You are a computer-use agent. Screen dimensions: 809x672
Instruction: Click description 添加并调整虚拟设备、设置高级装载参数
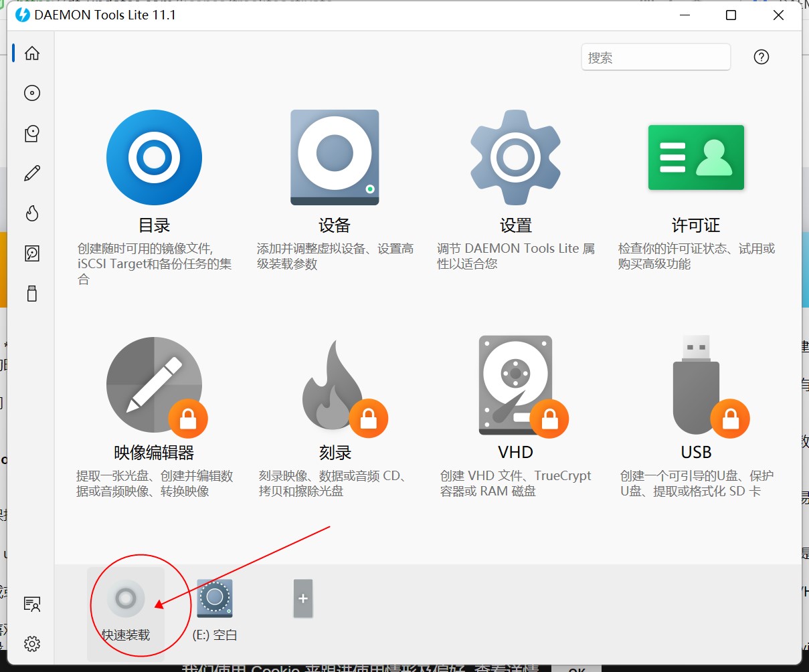[x=335, y=256]
